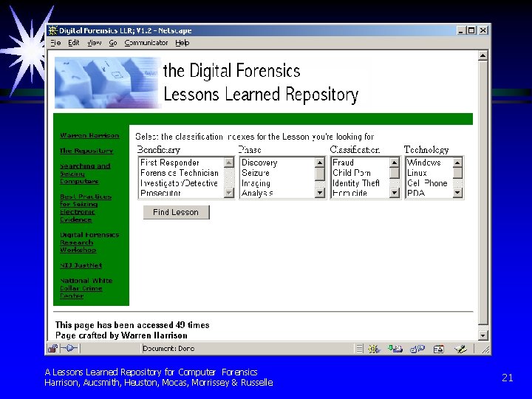The height and width of the screenshot is (399, 532).
Task: Select Fraud in Classification list
Action: tap(361, 163)
